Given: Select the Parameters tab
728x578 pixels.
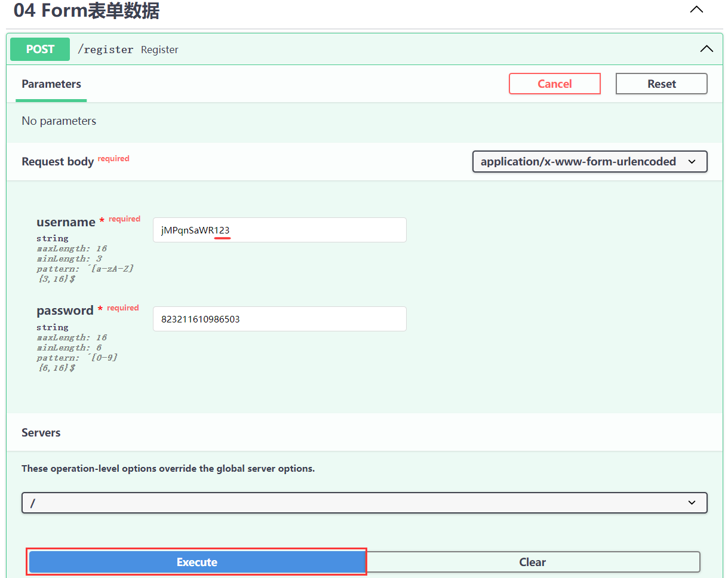Looking at the screenshot, I should coord(51,84).
